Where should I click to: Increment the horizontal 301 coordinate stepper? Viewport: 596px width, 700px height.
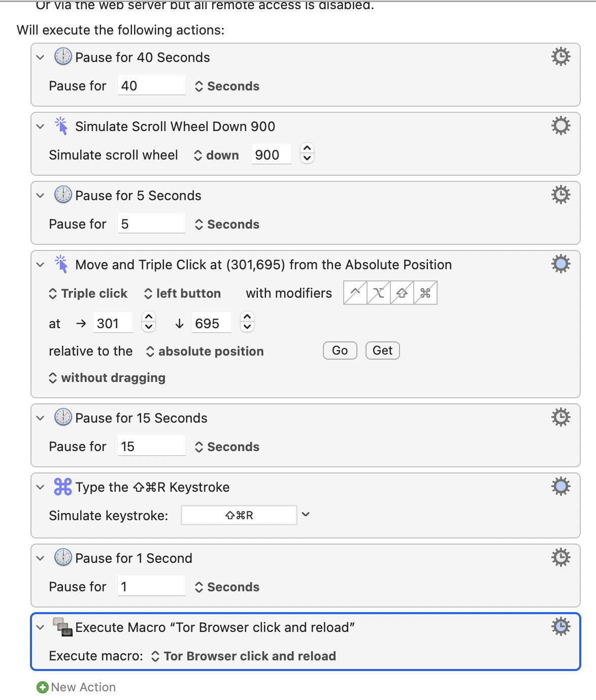149,317
